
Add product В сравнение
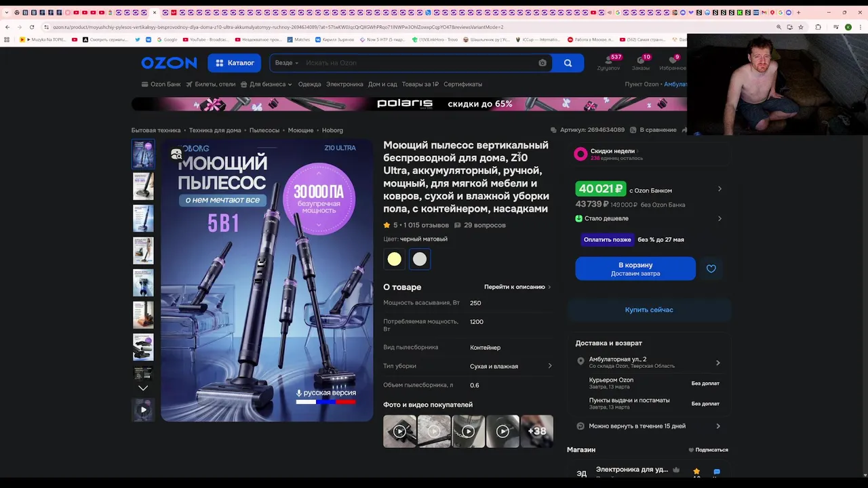pos(653,130)
